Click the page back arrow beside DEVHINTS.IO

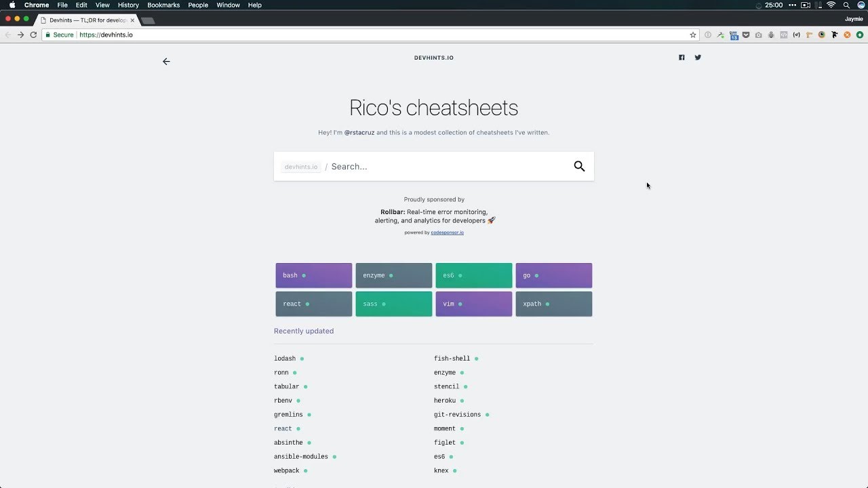[166, 62]
